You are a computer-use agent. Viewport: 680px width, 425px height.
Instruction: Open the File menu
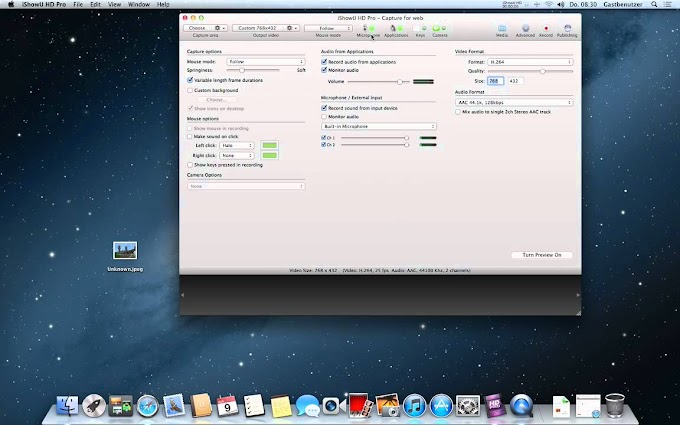[78, 4]
